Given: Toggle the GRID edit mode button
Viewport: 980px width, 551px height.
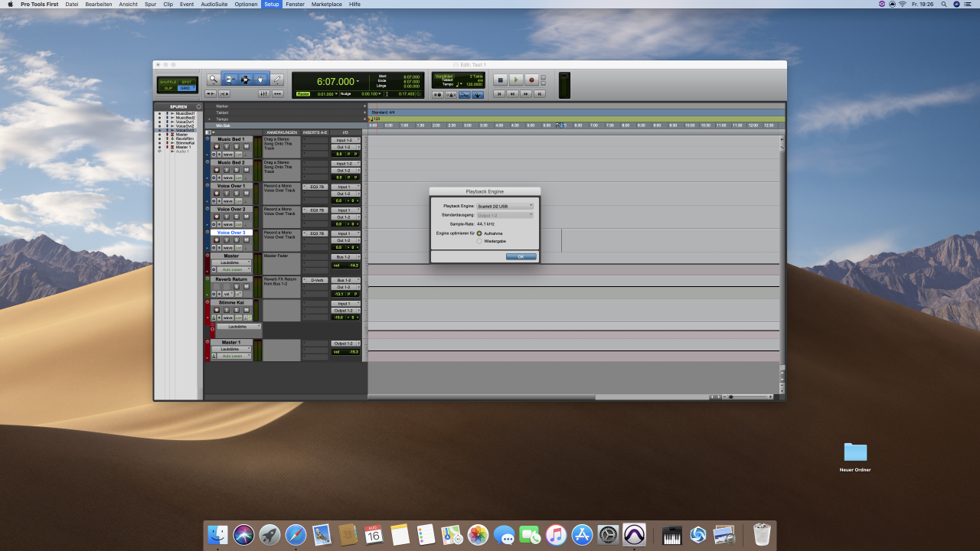Looking at the screenshot, I should pos(186,88).
